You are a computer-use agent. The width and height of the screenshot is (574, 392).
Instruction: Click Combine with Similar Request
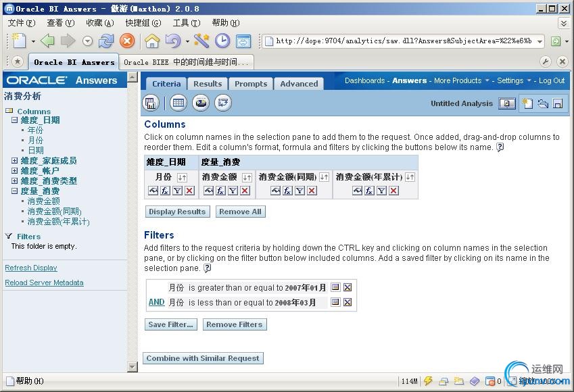[203, 358]
